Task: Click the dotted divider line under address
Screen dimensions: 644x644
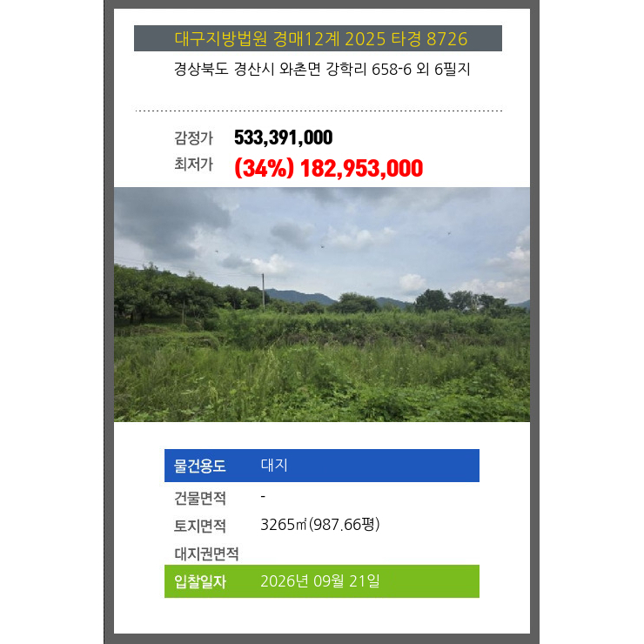Action: (319, 111)
